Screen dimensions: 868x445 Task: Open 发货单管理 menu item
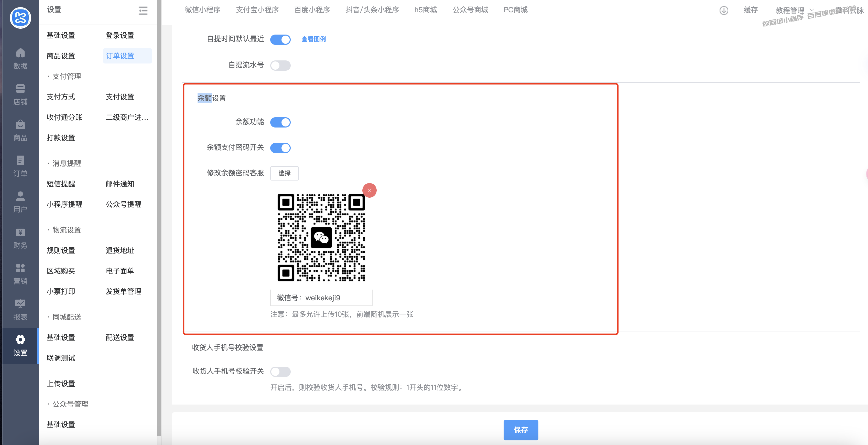[124, 291]
